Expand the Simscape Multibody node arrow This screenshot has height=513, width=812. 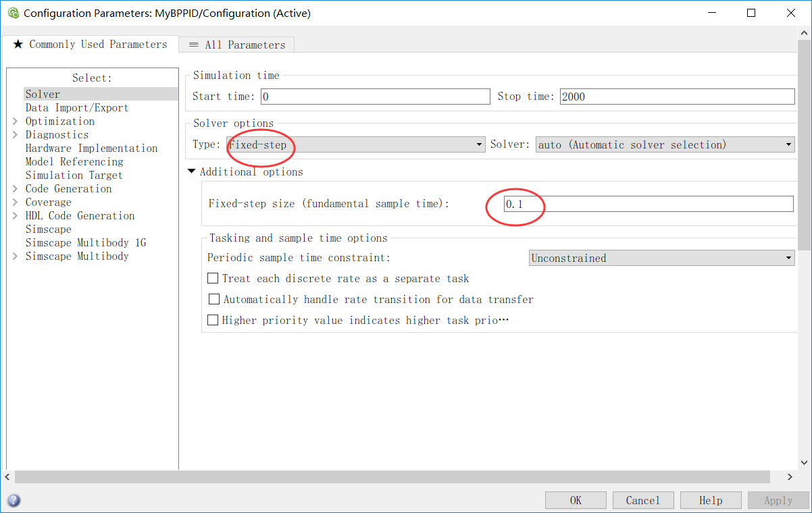[x=15, y=256]
